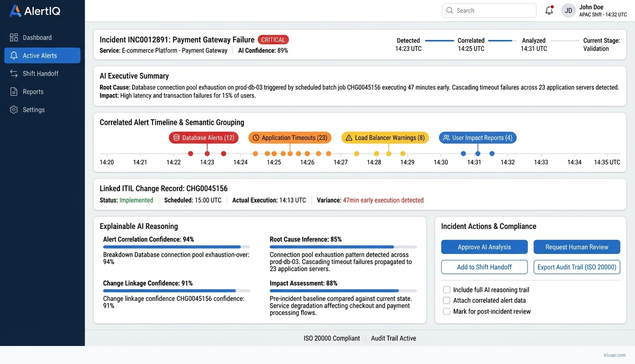Open notifications bell in top bar
The image size is (635, 364).
(x=549, y=11)
